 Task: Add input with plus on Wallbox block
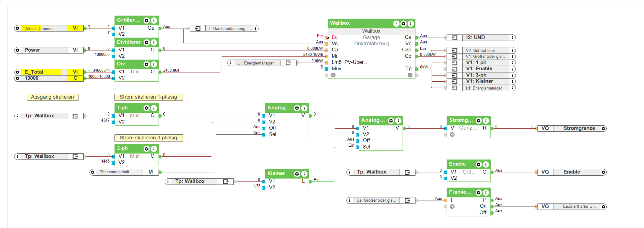[x=333, y=75]
